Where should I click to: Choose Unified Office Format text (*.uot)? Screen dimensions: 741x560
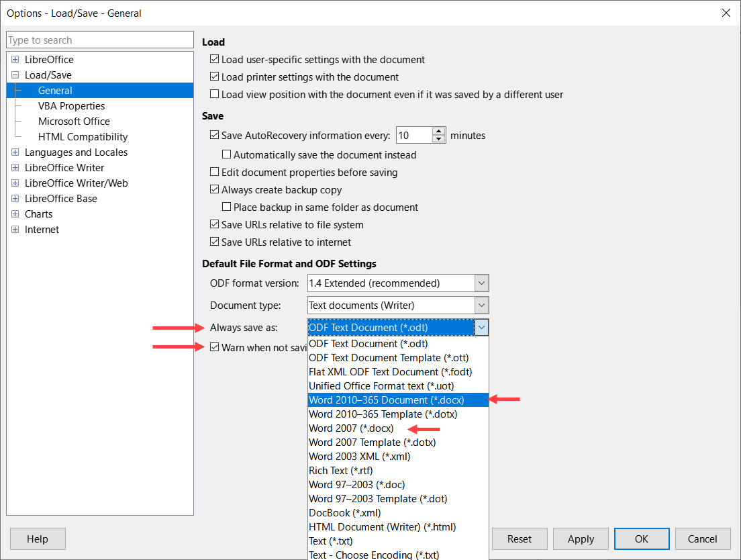[x=398, y=386]
